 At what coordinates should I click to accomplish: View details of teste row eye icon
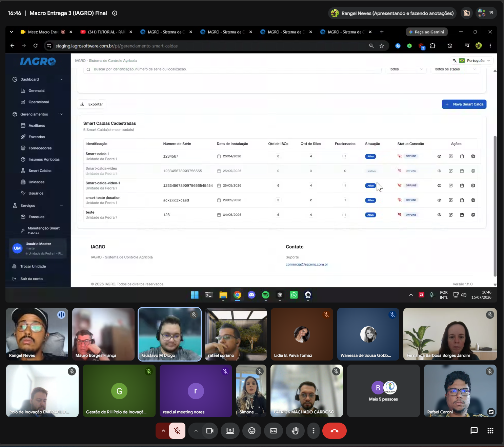(439, 215)
